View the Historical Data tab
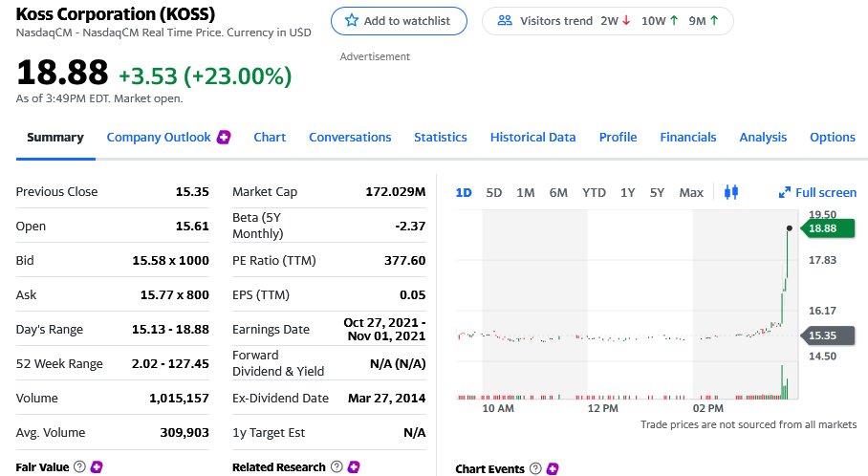The height and width of the screenshot is (476, 868). pos(532,138)
